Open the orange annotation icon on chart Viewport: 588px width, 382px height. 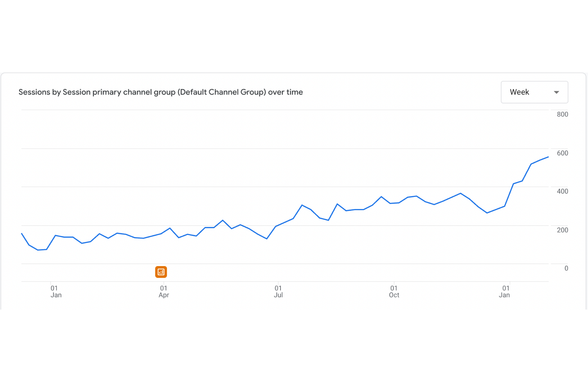[x=161, y=272]
